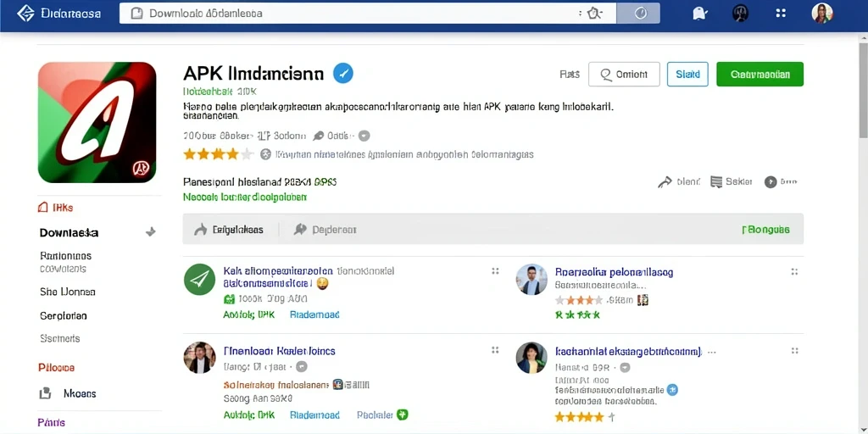Click the "Omiont" button with the magnifier
The image size is (868, 434).
[624, 75]
